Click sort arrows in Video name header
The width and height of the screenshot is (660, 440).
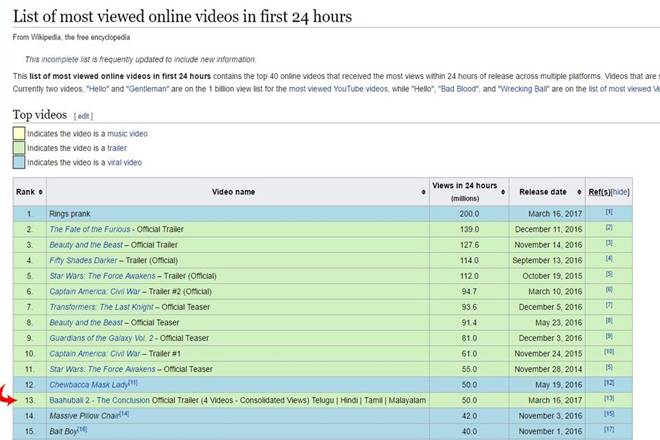pyautogui.click(x=423, y=192)
